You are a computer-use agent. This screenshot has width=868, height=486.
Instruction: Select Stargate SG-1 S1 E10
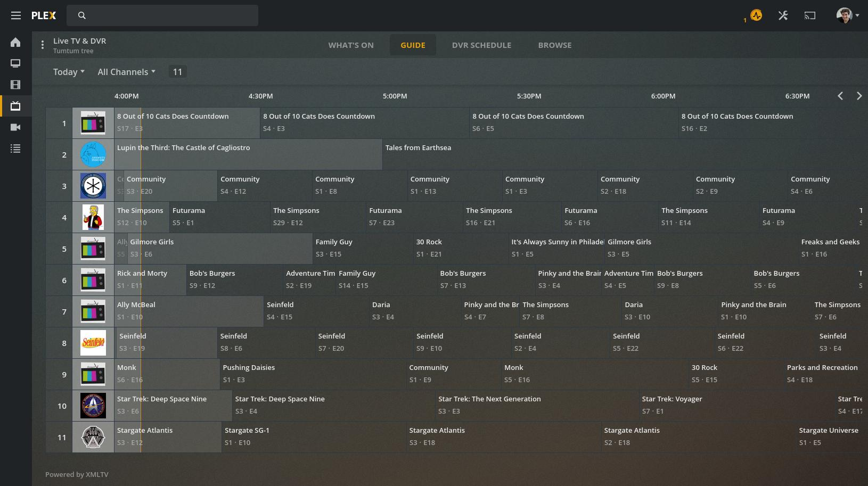[314, 437]
